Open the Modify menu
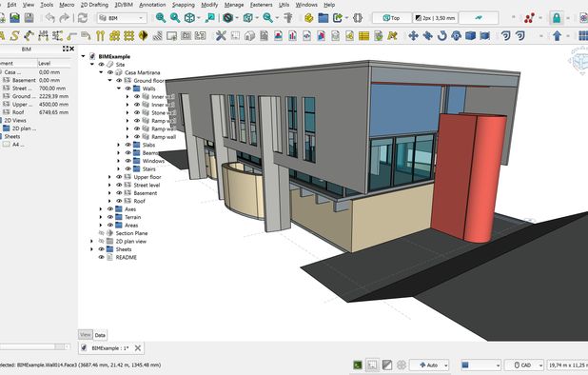This screenshot has width=588, height=375. tap(209, 5)
